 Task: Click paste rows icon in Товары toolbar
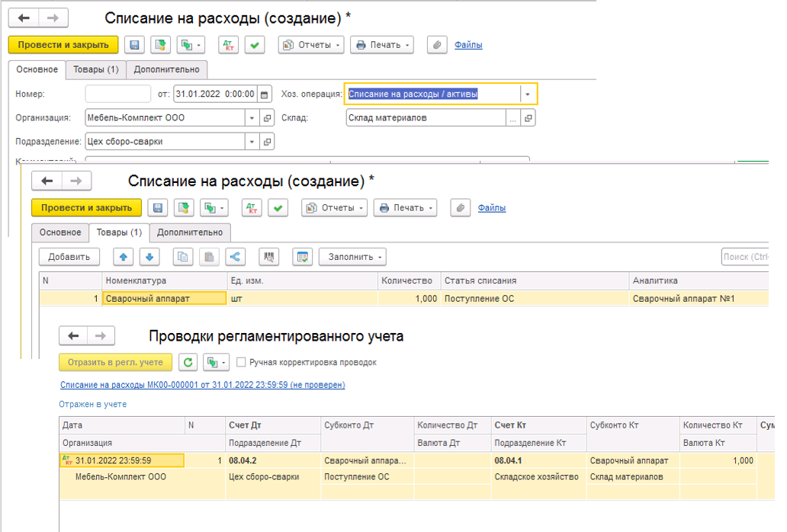[209, 257]
